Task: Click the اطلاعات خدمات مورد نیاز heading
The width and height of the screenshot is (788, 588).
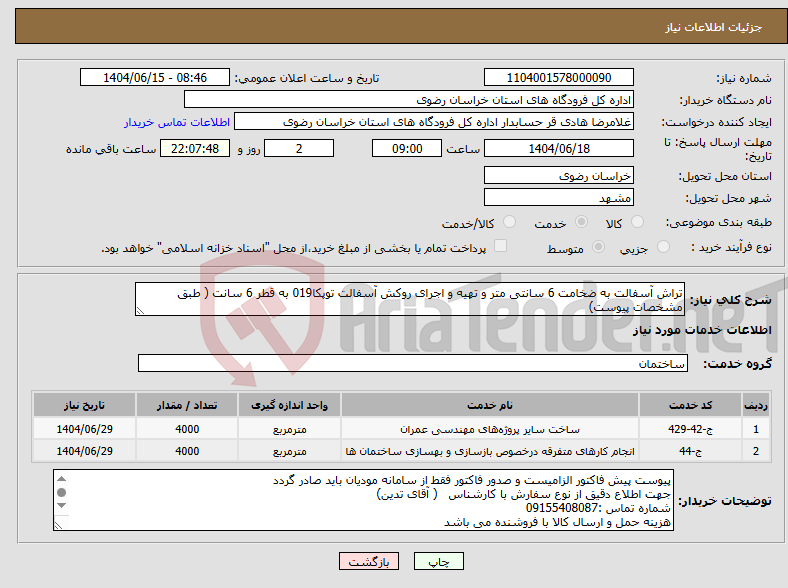Action: 702,330
